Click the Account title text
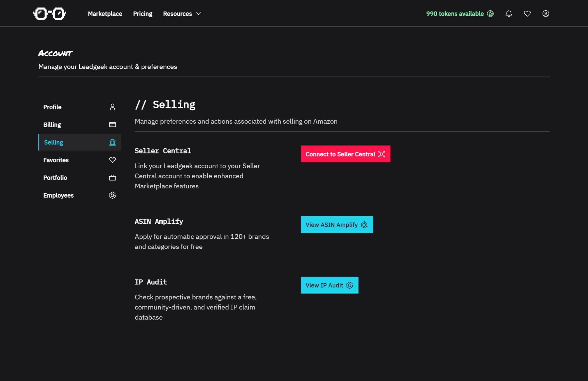The height and width of the screenshot is (381, 588). pos(55,53)
